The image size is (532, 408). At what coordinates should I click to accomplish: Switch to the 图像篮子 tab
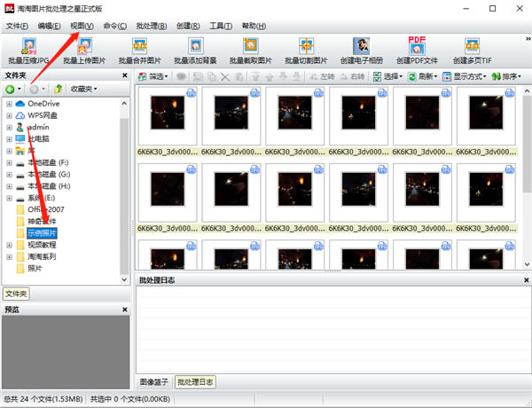[154, 382]
